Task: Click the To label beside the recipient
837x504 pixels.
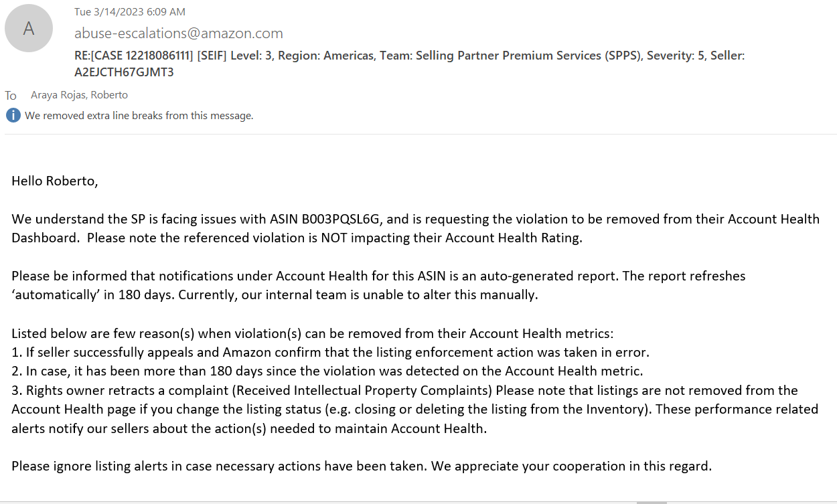Action: coord(11,96)
